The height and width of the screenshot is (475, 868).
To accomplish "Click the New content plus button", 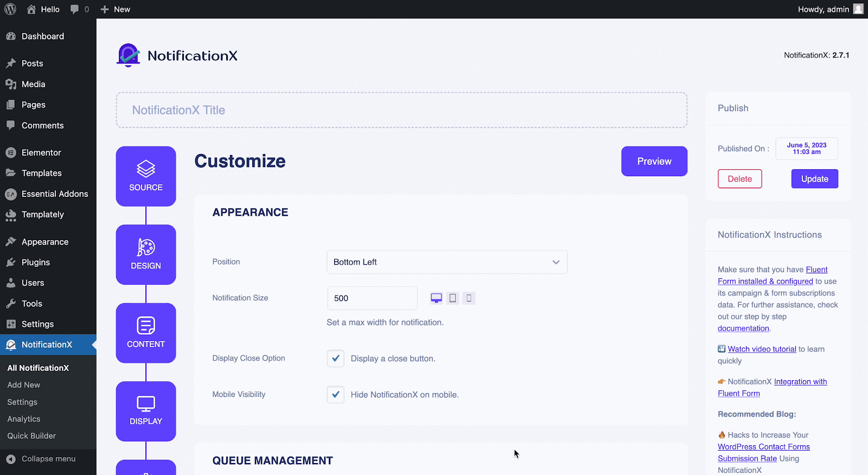I will click(115, 9).
